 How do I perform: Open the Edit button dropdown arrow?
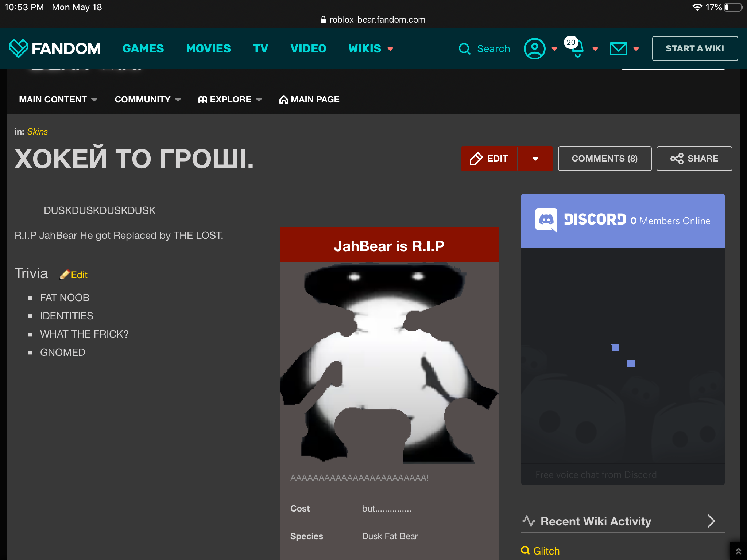click(x=535, y=159)
